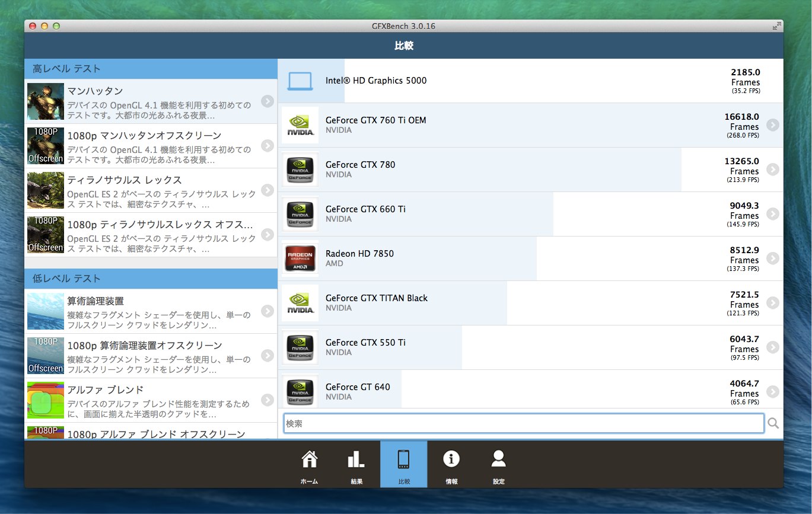
Task: Open GeForce GTX TITAN Black details arrow
Action: click(x=772, y=303)
